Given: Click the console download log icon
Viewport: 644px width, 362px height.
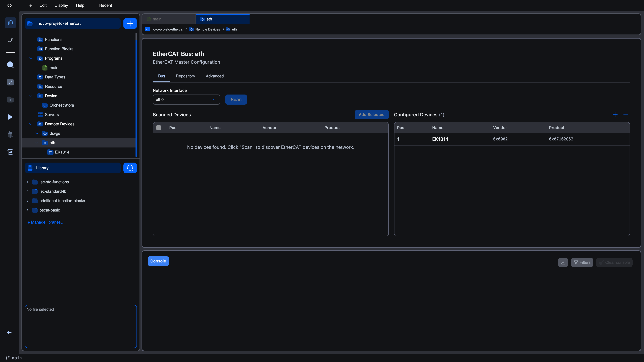Looking at the screenshot, I should (x=563, y=262).
